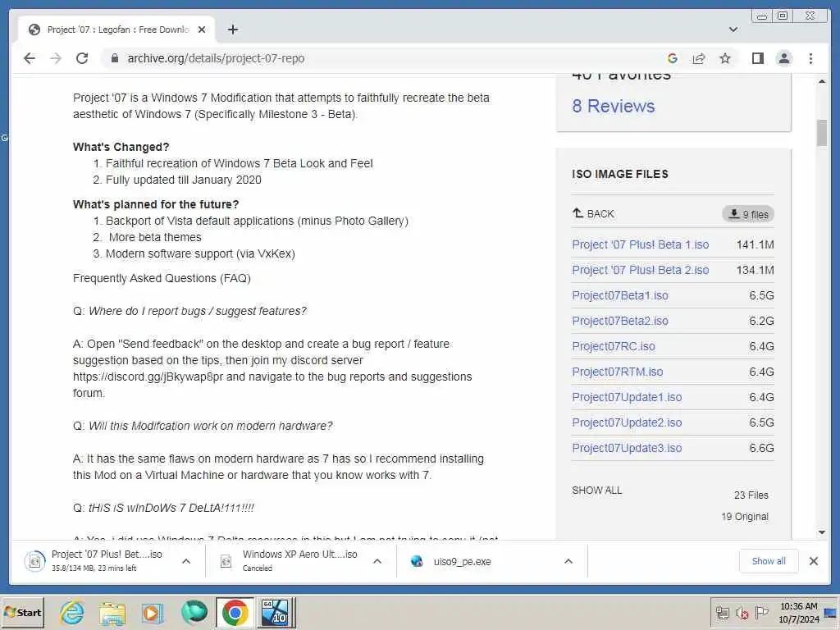This screenshot has width=840, height=630.
Task: Close the Project '07 tab
Action: coord(202,30)
